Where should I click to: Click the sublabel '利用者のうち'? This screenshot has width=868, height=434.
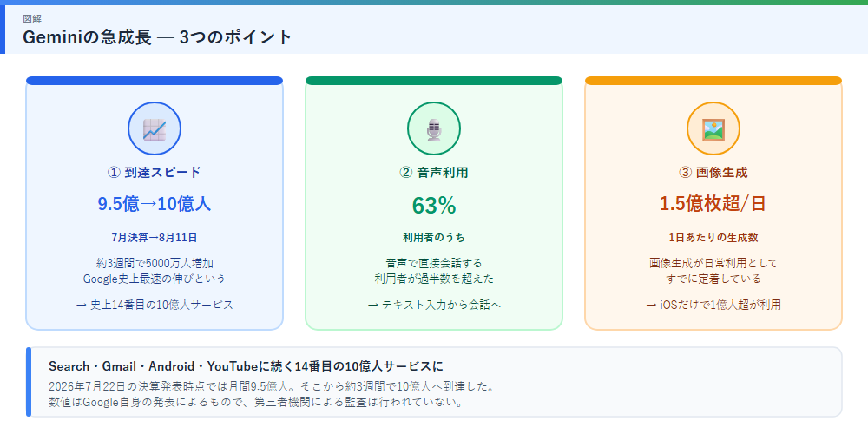coord(434,238)
